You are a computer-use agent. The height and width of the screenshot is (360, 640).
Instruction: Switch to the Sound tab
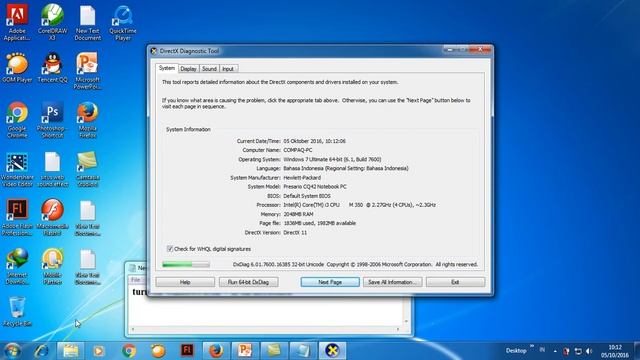tap(209, 69)
